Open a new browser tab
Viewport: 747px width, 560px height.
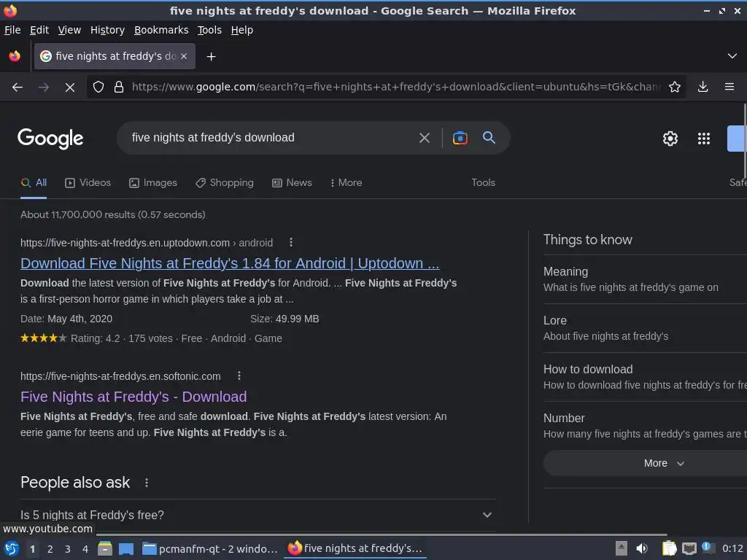[211, 57]
